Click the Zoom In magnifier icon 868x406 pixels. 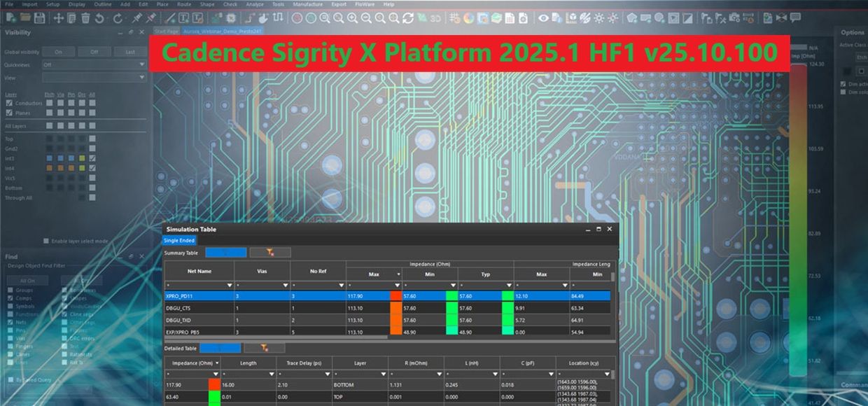[352, 17]
